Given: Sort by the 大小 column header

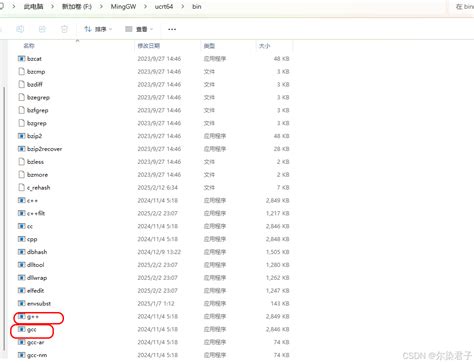Looking at the screenshot, I should 264,46.
